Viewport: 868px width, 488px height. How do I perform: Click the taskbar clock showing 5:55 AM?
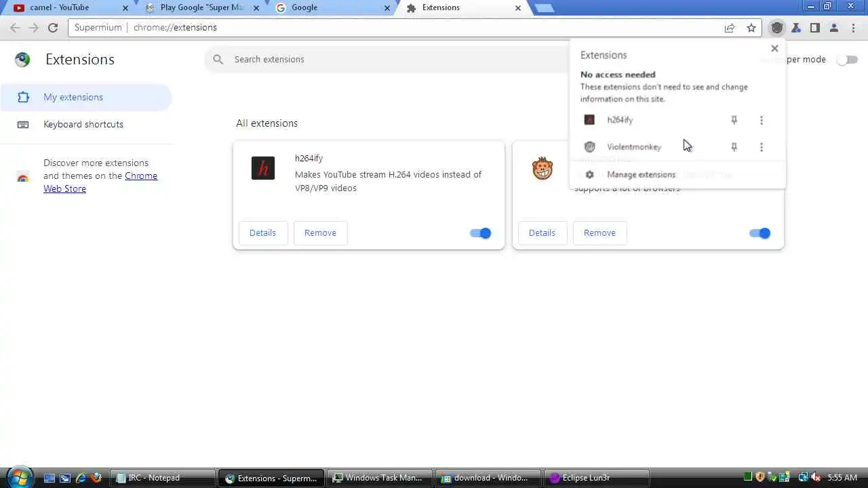pyautogui.click(x=842, y=478)
